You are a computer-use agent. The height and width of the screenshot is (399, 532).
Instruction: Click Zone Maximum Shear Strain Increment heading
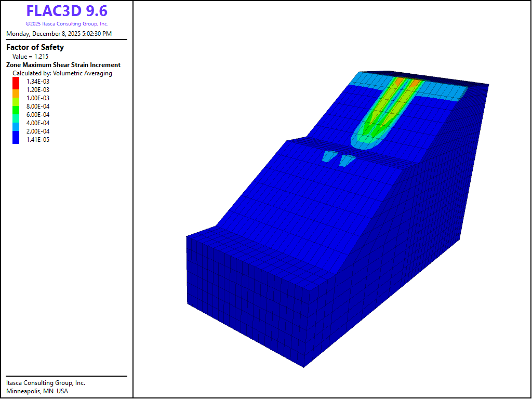coord(63,65)
